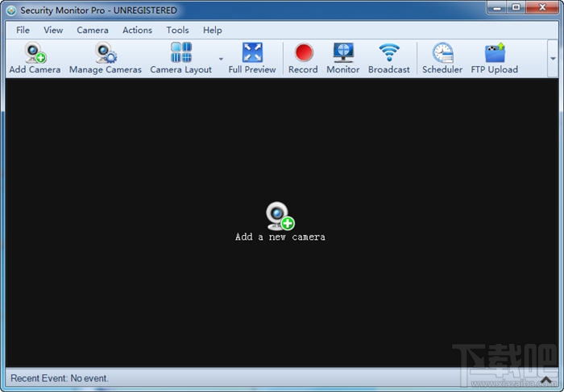Image resolution: width=564 pixels, height=392 pixels.
Task: Start Broadcast from the toolbar
Action: 389,58
